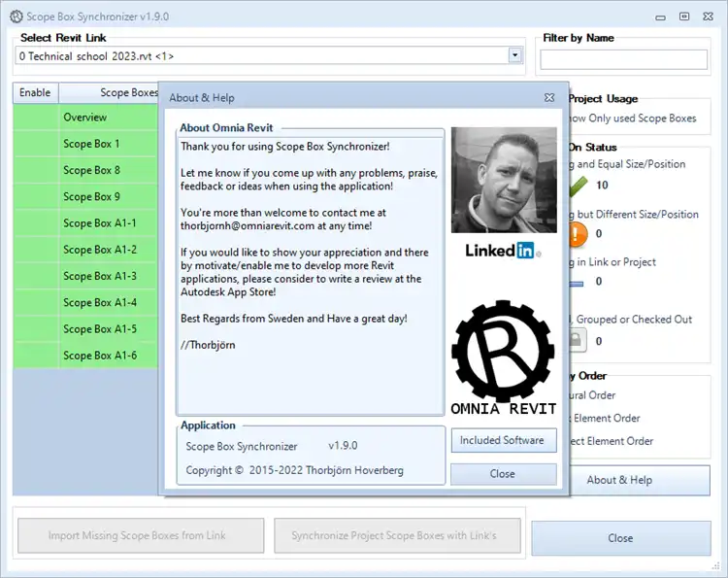The height and width of the screenshot is (578, 728).
Task: Click the author portrait photo
Action: [504, 181]
